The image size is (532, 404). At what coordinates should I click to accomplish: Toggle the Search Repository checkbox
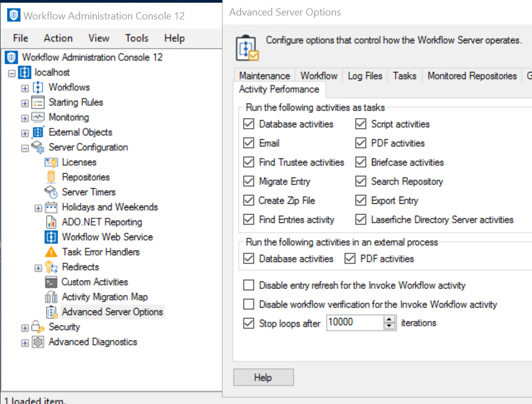(360, 181)
